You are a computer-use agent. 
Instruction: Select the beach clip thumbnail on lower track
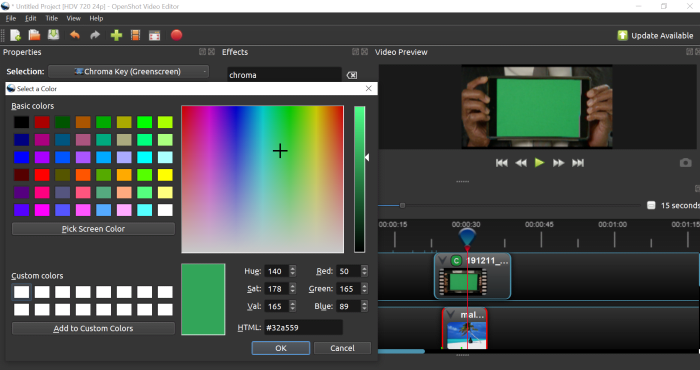(466, 335)
